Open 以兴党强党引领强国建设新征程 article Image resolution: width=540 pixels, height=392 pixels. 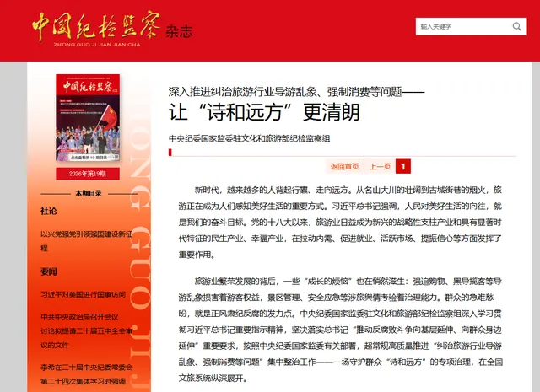click(x=86, y=241)
